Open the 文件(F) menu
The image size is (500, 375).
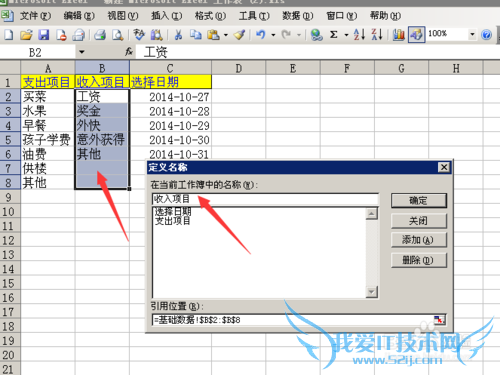pyautogui.click(x=35, y=16)
